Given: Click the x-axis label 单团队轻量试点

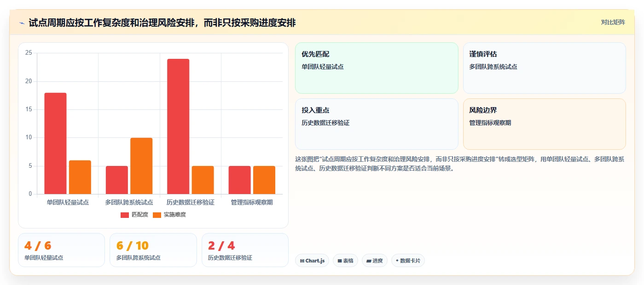Looking at the screenshot, I should coord(68,202).
